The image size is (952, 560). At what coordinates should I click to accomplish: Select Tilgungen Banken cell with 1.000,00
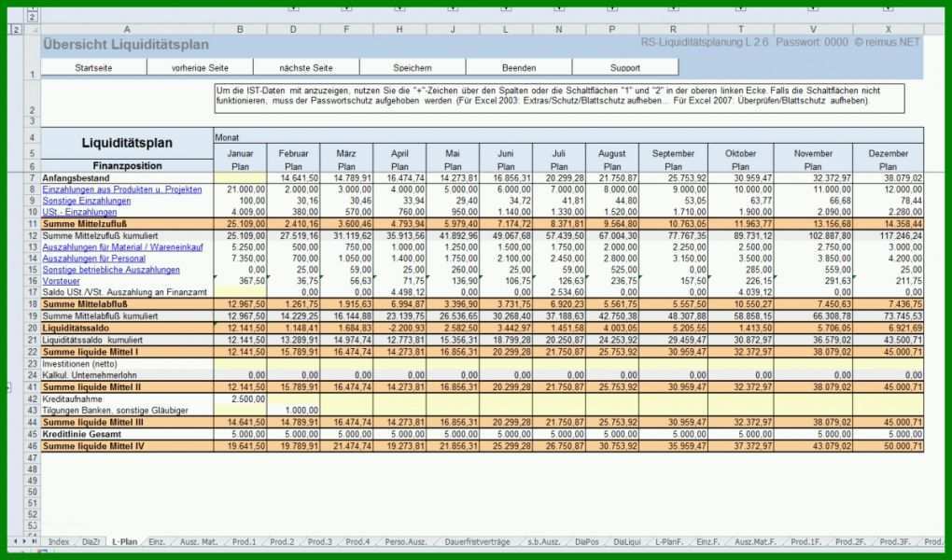tap(293, 411)
